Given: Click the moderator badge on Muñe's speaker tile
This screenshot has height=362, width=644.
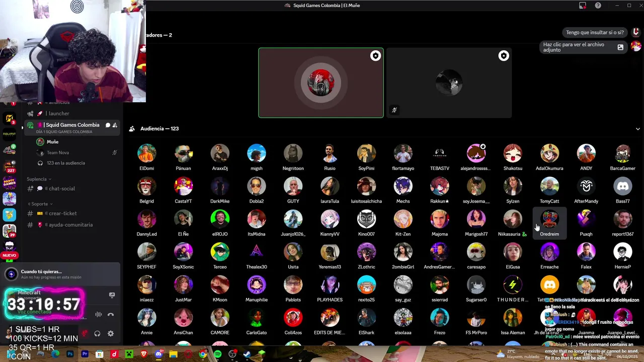Looking at the screenshot, I should click(x=375, y=56).
